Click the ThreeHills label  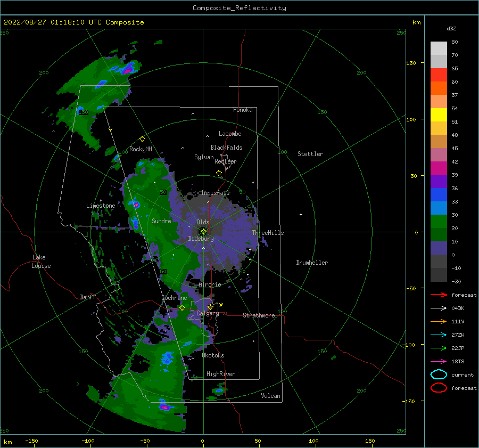pyautogui.click(x=268, y=233)
